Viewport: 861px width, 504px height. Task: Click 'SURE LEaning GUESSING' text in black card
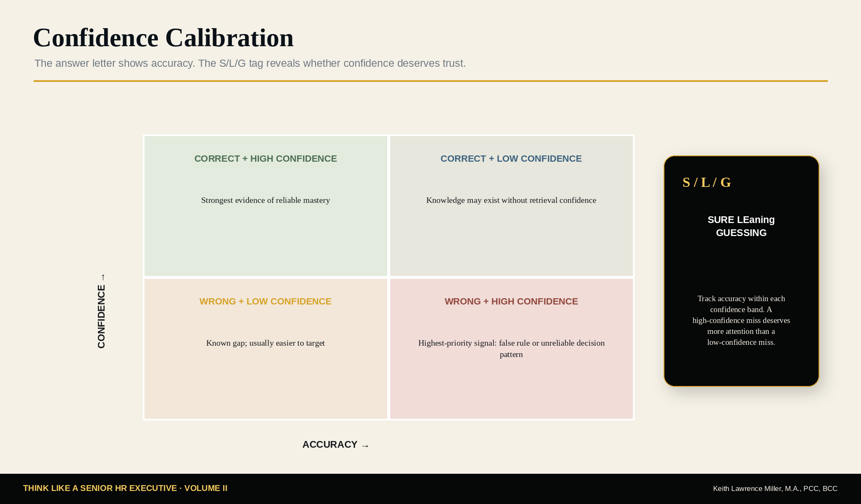[741, 226]
